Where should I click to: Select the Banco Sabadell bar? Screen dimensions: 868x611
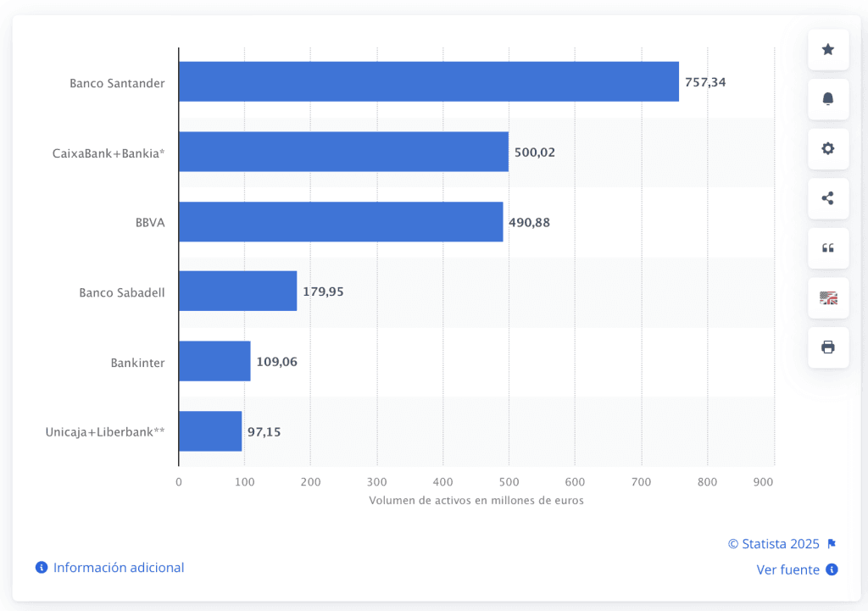[238, 292]
